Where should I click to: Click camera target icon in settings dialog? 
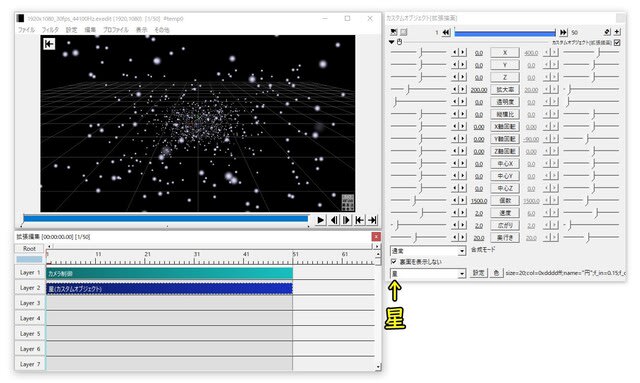click(x=393, y=32)
